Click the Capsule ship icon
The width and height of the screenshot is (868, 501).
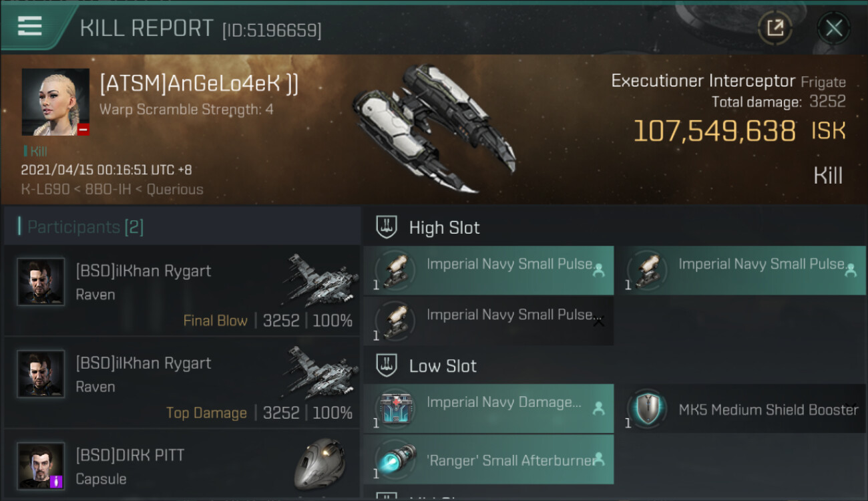[319, 464]
